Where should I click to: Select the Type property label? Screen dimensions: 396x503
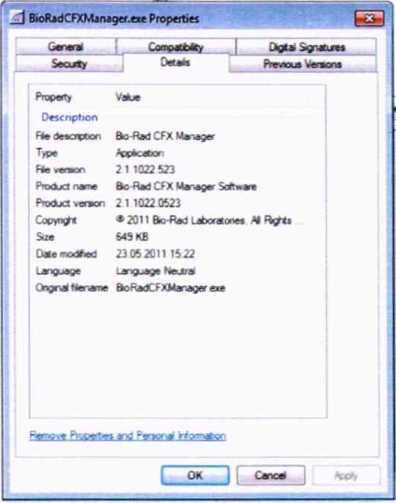[47, 153]
